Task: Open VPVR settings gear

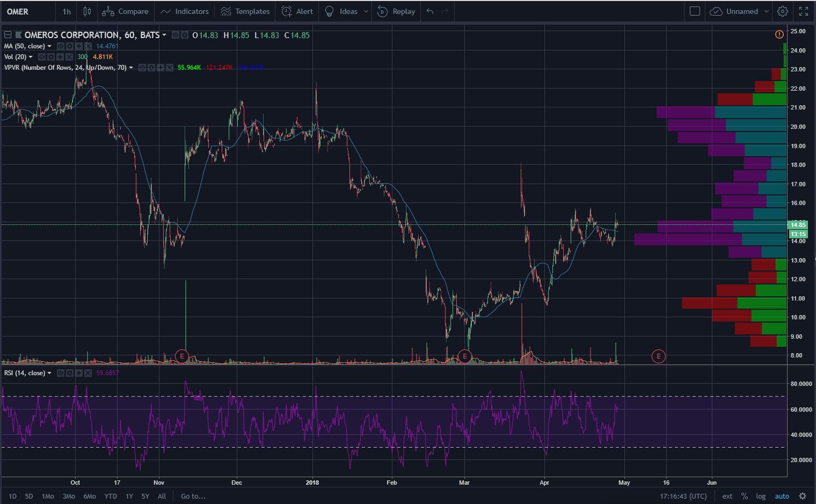Action: pyautogui.click(x=151, y=68)
